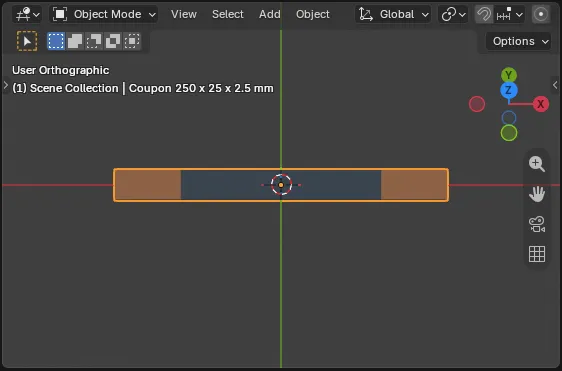Choose the set new selection mode
562x371 pixels.
(56, 41)
